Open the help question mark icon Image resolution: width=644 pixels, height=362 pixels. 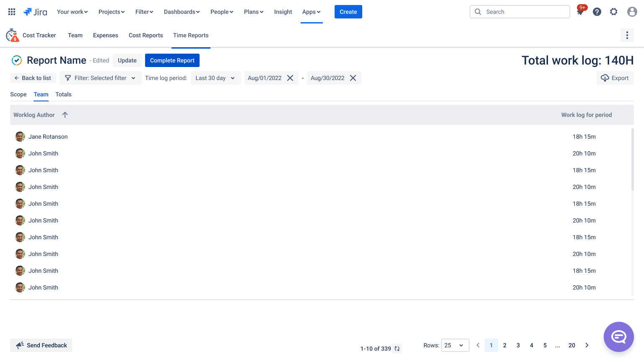tap(597, 12)
